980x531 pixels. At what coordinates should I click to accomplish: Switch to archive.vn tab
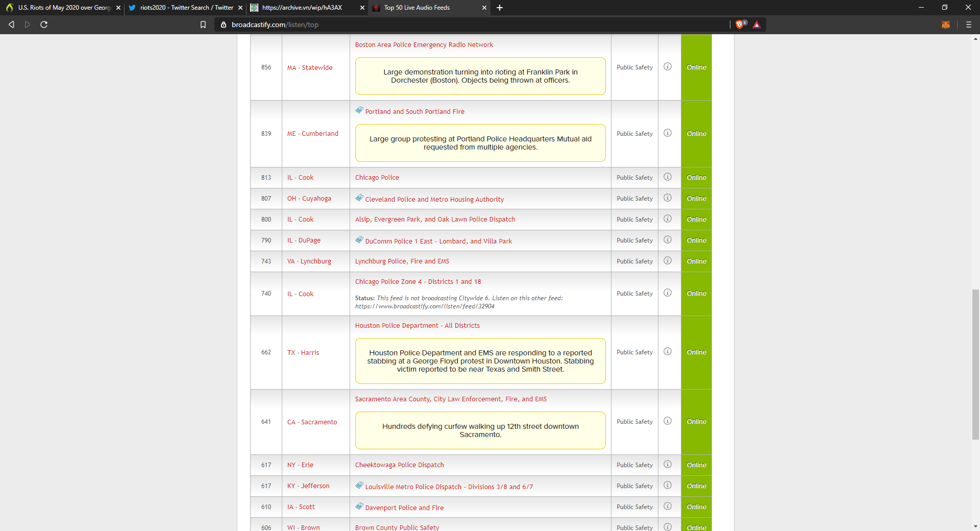point(307,8)
